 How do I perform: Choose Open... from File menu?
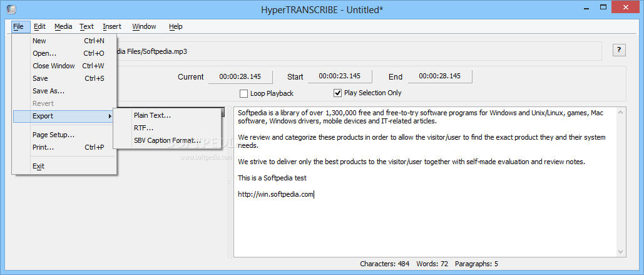tap(65, 53)
